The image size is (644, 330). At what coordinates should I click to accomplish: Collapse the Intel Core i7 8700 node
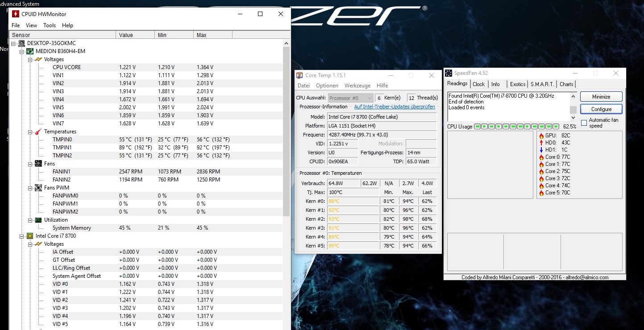tap(22, 236)
